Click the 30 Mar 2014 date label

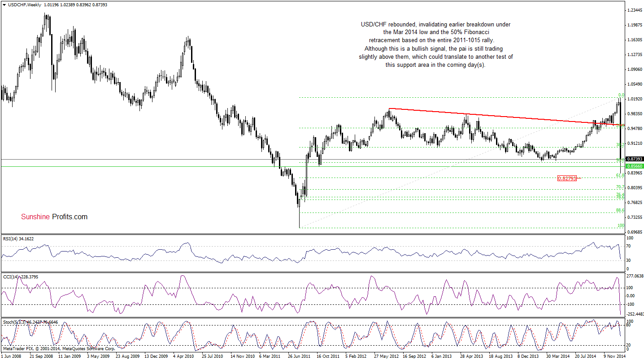557,356
